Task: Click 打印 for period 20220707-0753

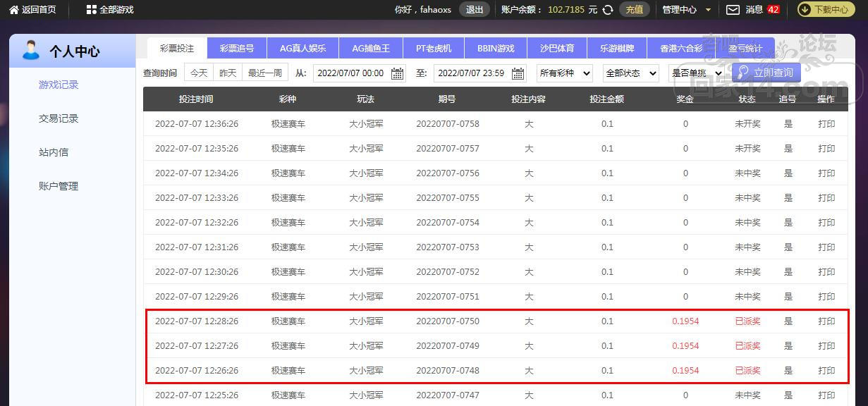Action: 826,247
